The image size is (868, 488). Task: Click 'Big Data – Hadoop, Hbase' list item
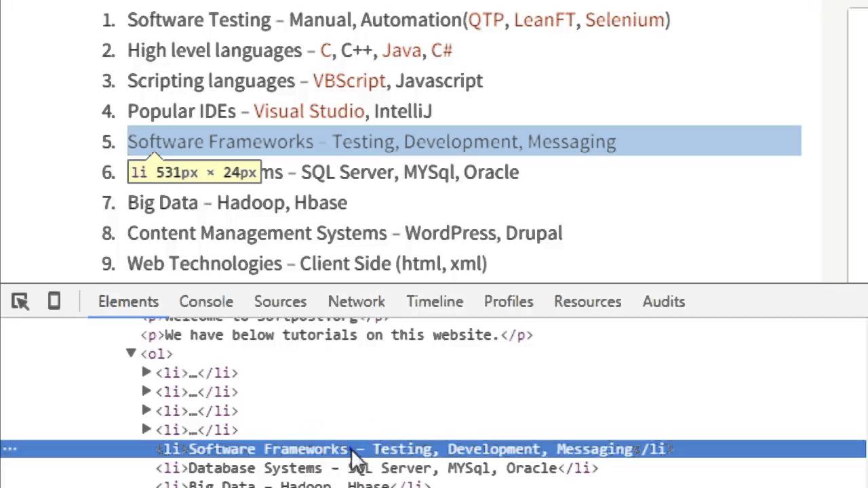click(237, 203)
